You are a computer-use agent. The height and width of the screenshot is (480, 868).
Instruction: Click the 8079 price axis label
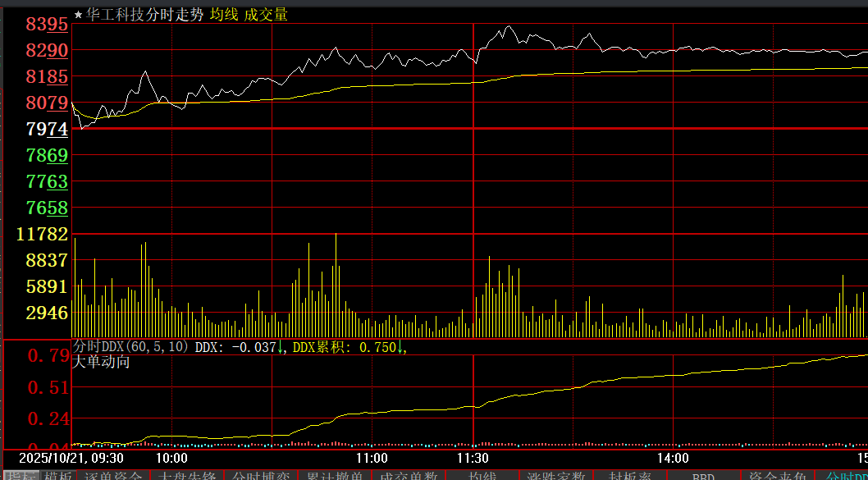(x=47, y=103)
